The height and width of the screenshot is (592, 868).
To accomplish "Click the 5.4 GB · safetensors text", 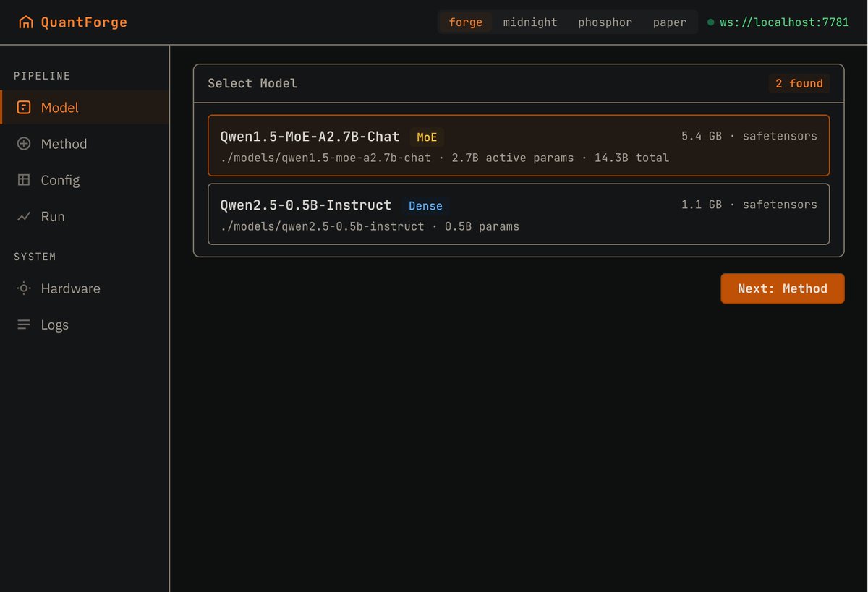I will [x=749, y=136].
